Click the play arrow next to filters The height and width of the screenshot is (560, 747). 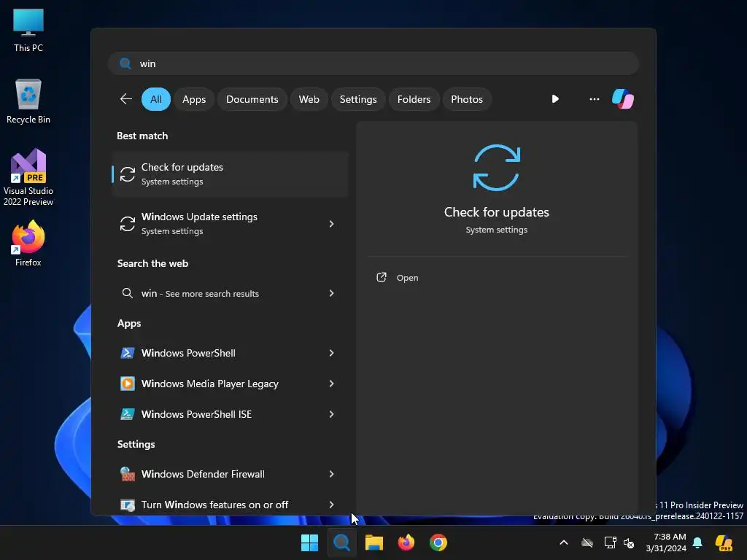[555, 99]
